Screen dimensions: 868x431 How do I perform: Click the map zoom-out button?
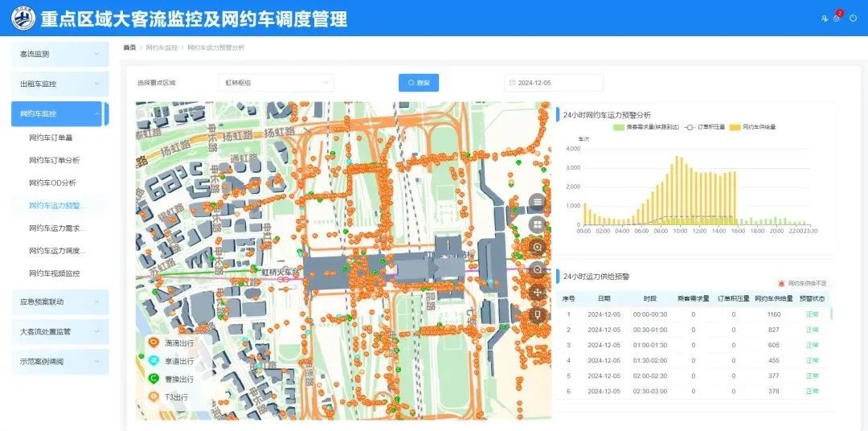[x=538, y=270]
